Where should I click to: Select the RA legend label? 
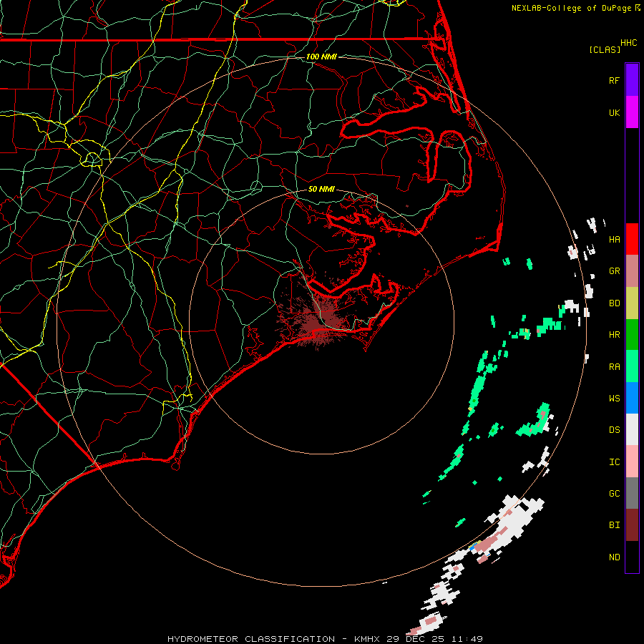[614, 367]
